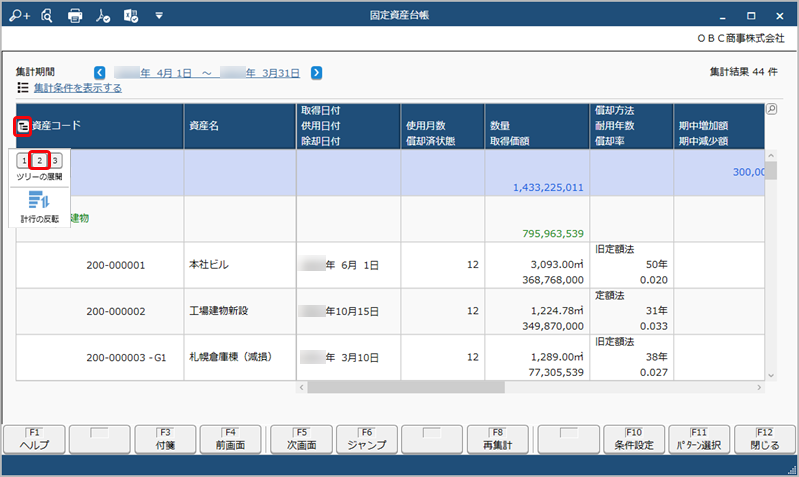Click the PDF export icon
Viewport: 799px width, 477px height.
point(103,16)
